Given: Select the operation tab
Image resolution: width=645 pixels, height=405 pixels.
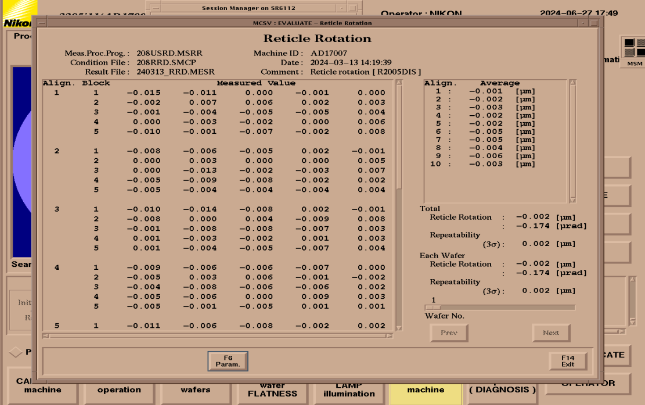Looking at the screenshot, I should [119, 388].
